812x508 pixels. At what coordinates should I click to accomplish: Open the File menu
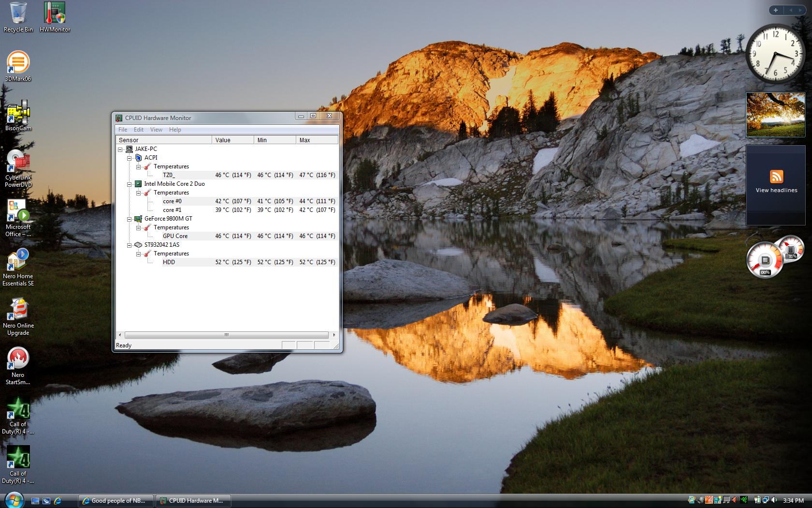coord(123,130)
